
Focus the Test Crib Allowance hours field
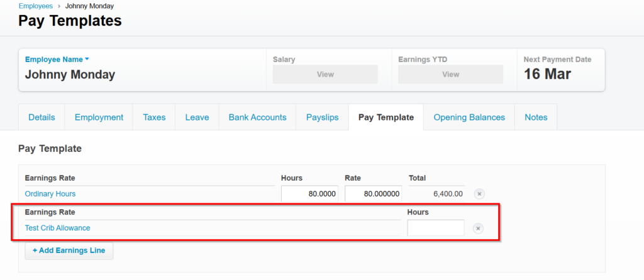click(436, 228)
